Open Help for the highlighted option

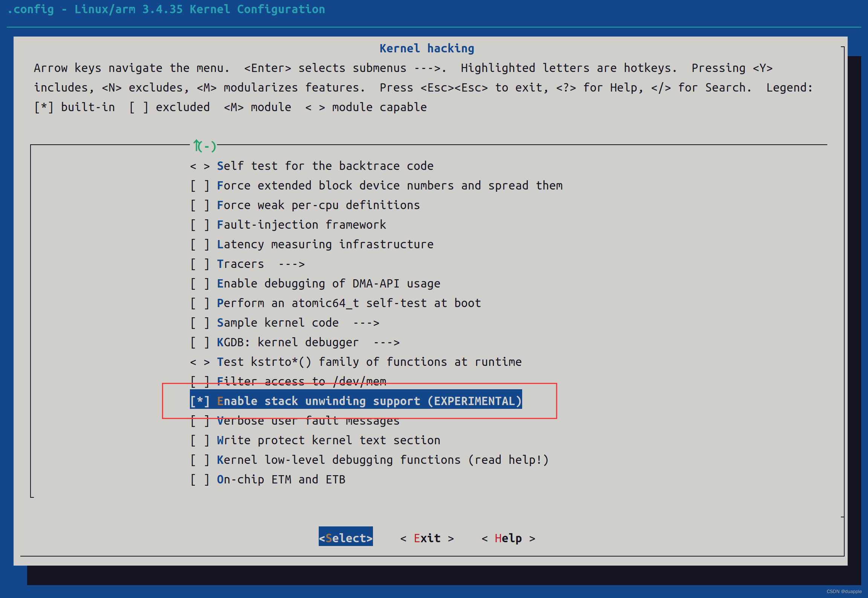pos(508,538)
